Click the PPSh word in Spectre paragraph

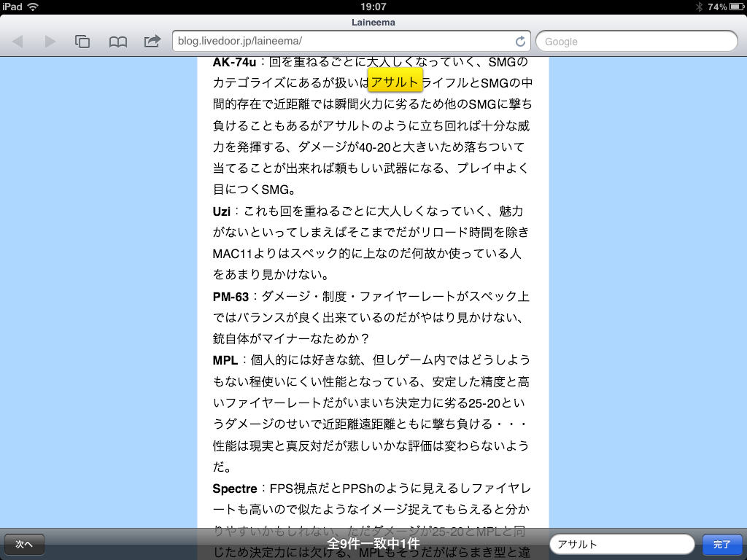(357, 489)
